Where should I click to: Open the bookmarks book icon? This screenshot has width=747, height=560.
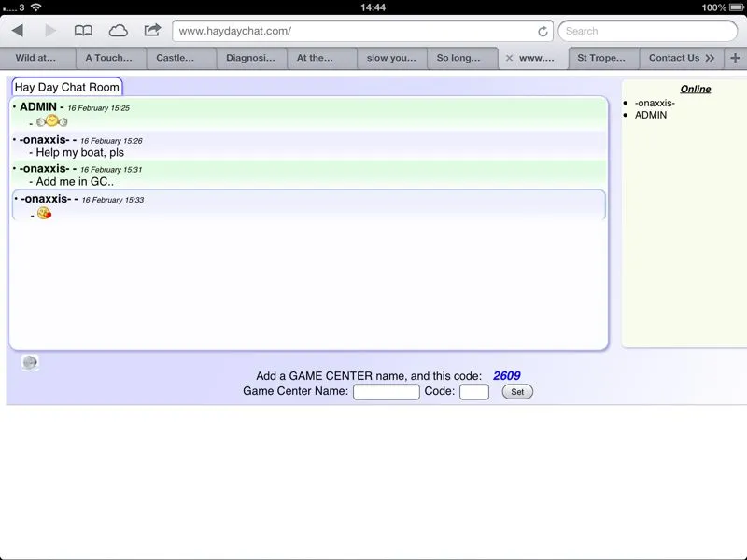(x=83, y=31)
